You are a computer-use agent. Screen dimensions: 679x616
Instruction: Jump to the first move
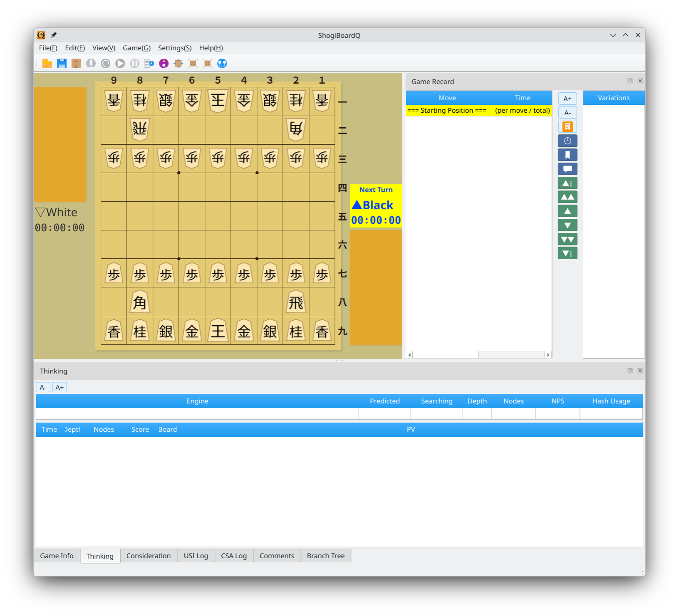coord(567,183)
